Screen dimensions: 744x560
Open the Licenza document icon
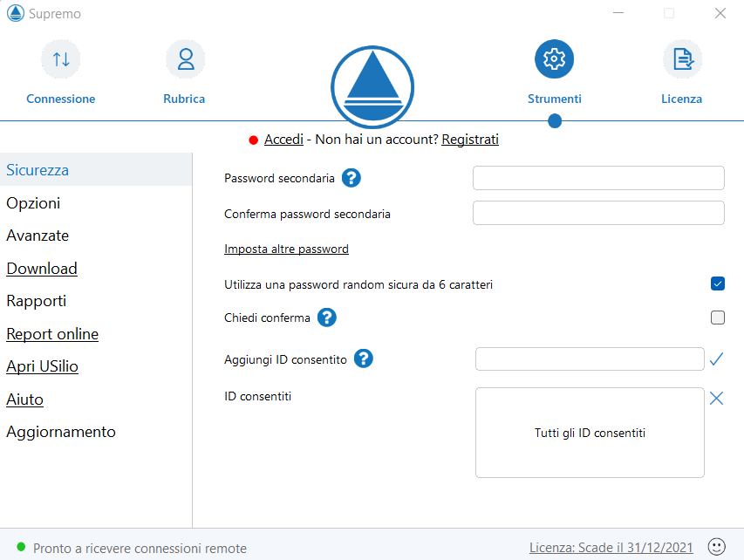pos(682,59)
